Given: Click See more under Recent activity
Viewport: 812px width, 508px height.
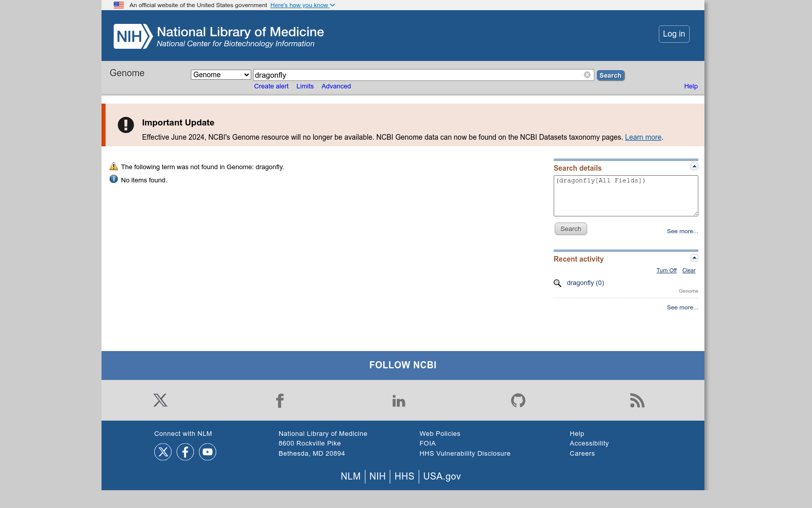Looking at the screenshot, I should (x=683, y=307).
